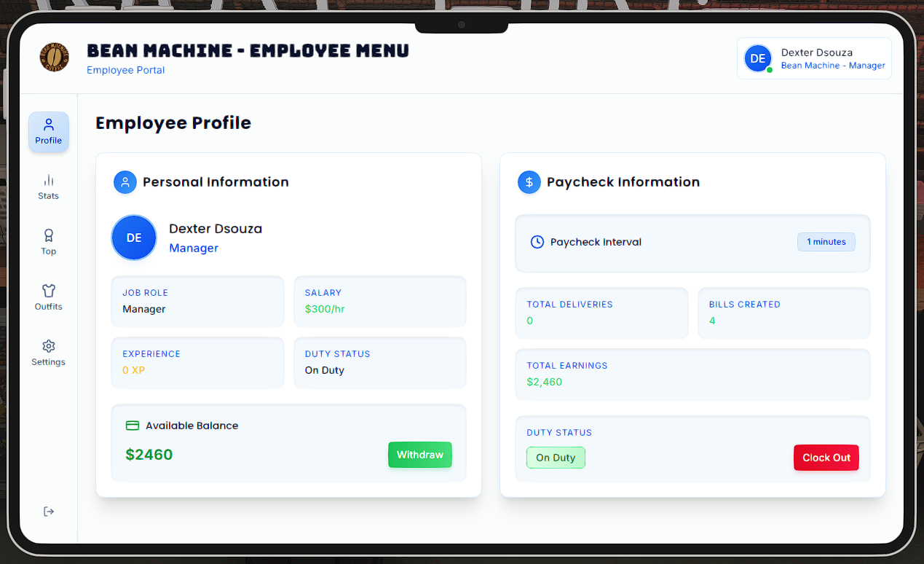Click the Bean Machine coffee logo
Screen dimensions: 924x564
pos(55,58)
